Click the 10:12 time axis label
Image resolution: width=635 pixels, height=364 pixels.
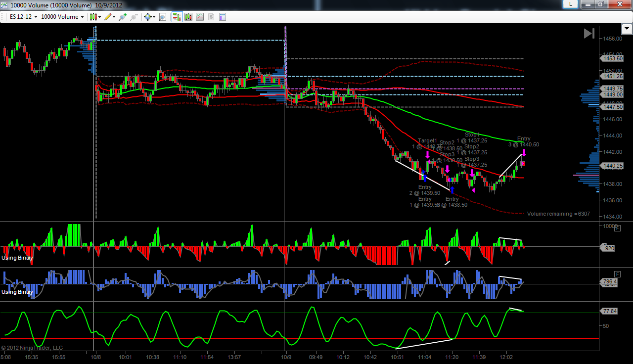[343, 357]
